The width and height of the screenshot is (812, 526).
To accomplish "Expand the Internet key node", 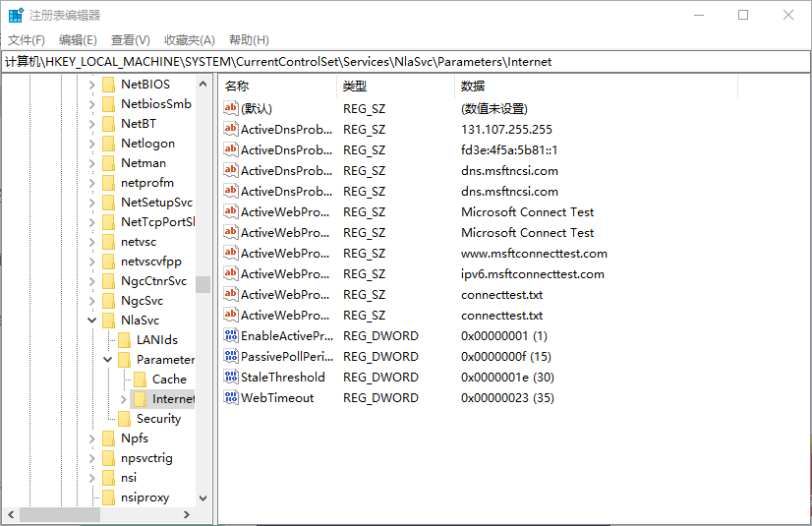I will pos(123,399).
